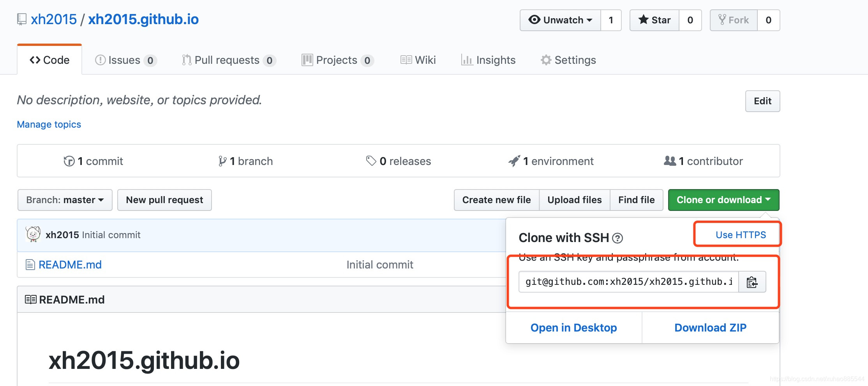Viewport: 868px width, 386px height.
Task: Open the Projects tab
Action: (x=338, y=60)
